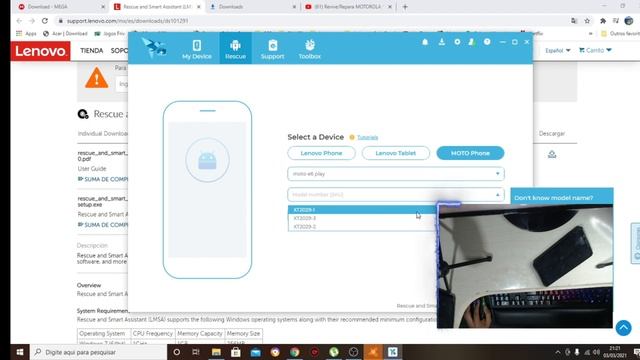Screen dimensions: 640x360
Task: Click the blue scroll-to-top arrow button
Action: click(623, 328)
